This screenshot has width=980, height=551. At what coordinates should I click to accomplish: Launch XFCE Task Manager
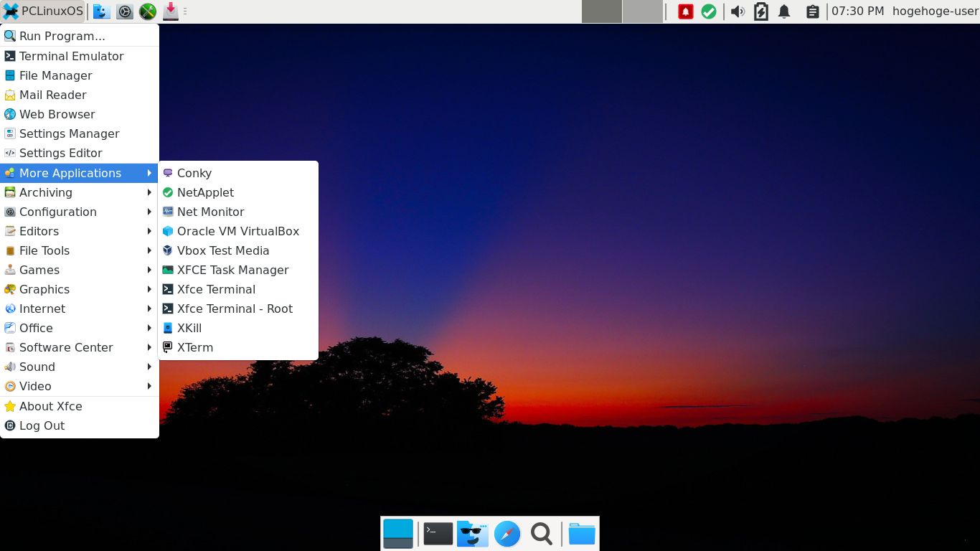tap(238, 270)
